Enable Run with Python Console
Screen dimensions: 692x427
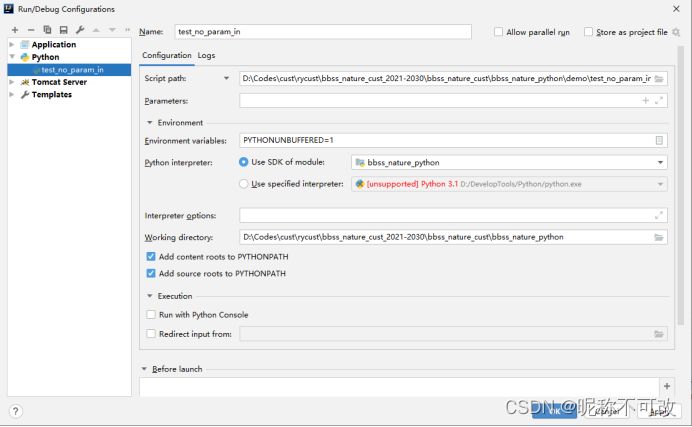pos(151,315)
